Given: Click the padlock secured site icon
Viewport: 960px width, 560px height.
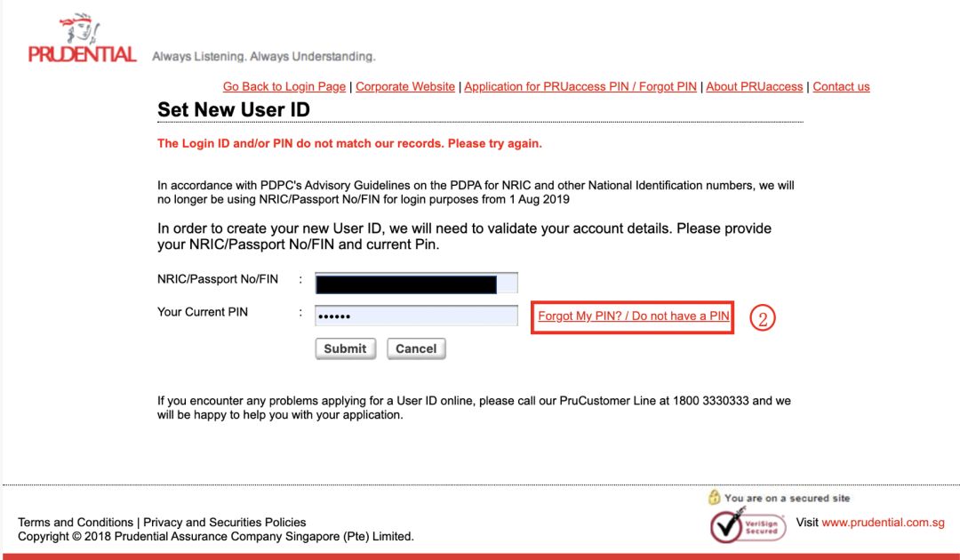Looking at the screenshot, I should (x=713, y=497).
